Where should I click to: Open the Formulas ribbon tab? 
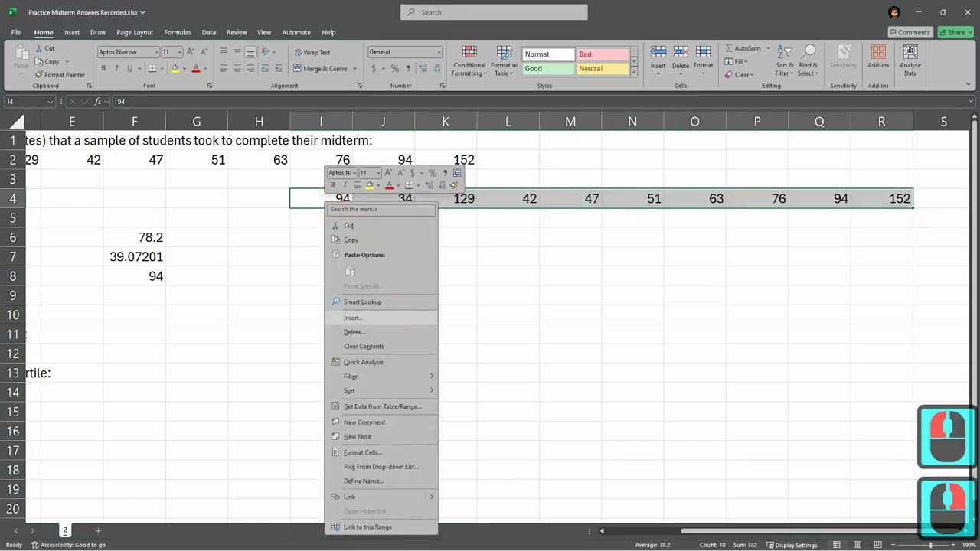pos(178,32)
